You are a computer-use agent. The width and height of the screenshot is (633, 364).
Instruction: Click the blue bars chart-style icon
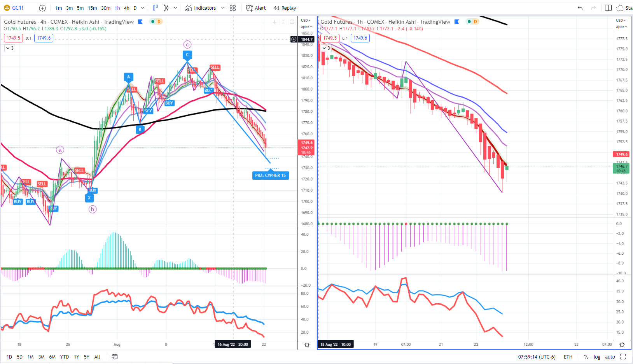[x=156, y=8]
